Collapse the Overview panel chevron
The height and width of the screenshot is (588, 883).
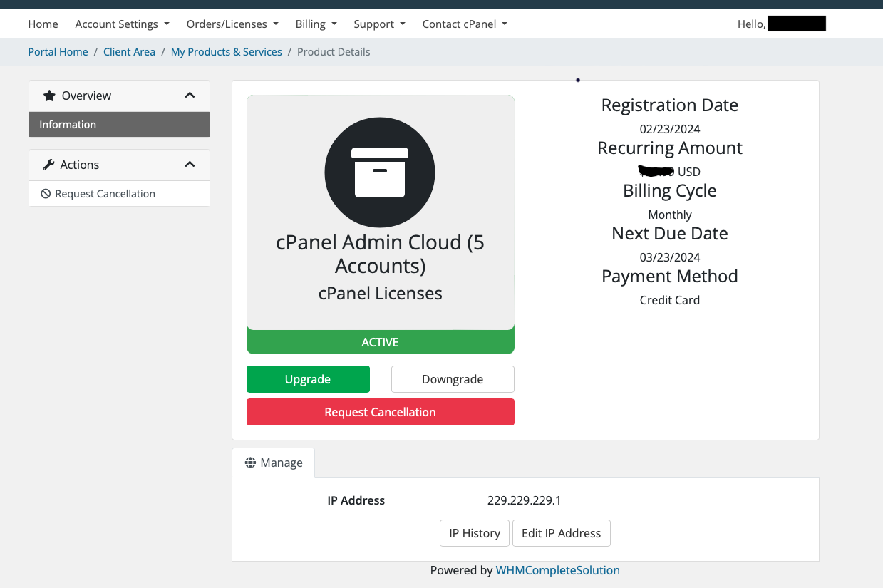click(190, 96)
